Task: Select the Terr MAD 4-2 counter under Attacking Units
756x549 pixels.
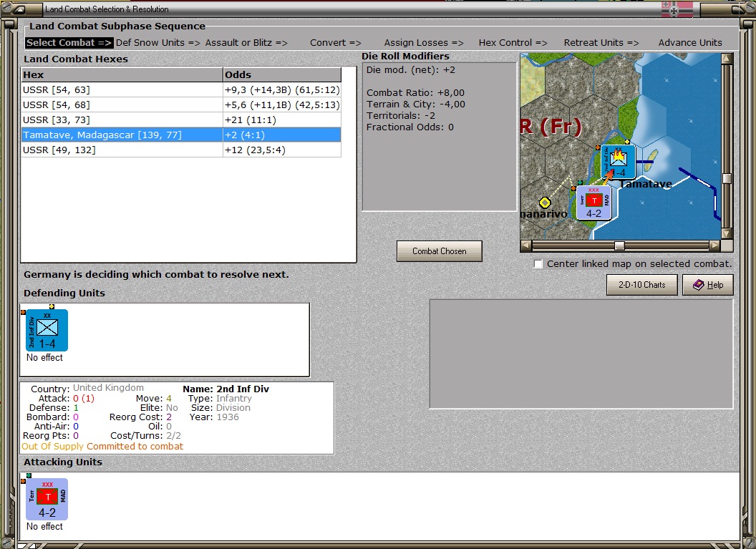Action: point(47,499)
